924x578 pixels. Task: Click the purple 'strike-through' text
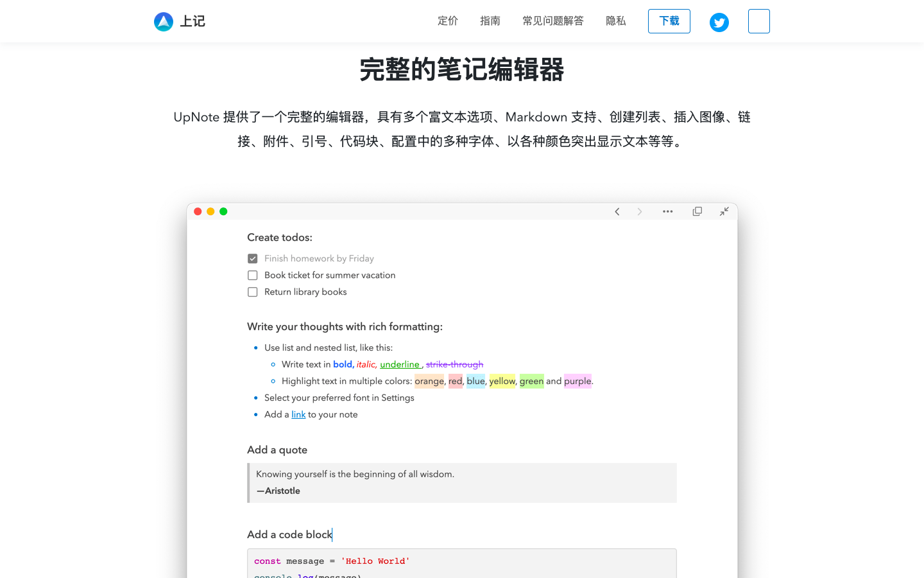(x=454, y=364)
